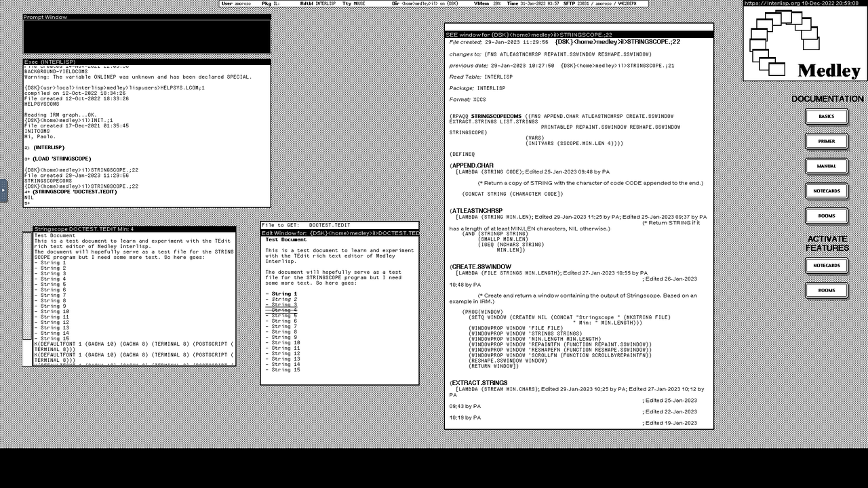Click the 'APPEND.CHAR' function name in SEE window
Image resolution: width=868 pixels, height=488 pixels.
pyautogui.click(x=473, y=166)
